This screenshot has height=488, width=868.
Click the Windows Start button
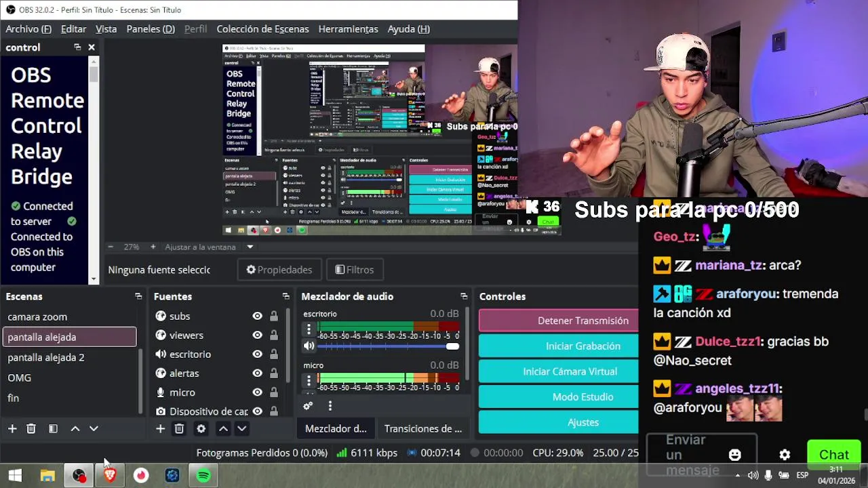tap(15, 476)
